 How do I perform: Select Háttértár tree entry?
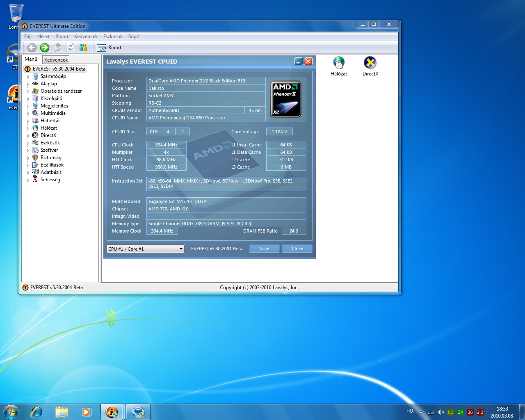pos(50,121)
